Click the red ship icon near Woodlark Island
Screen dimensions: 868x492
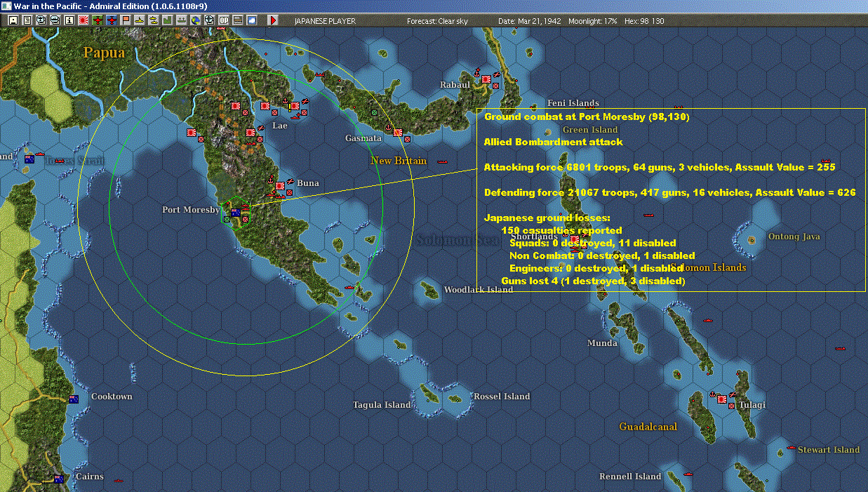351,287
